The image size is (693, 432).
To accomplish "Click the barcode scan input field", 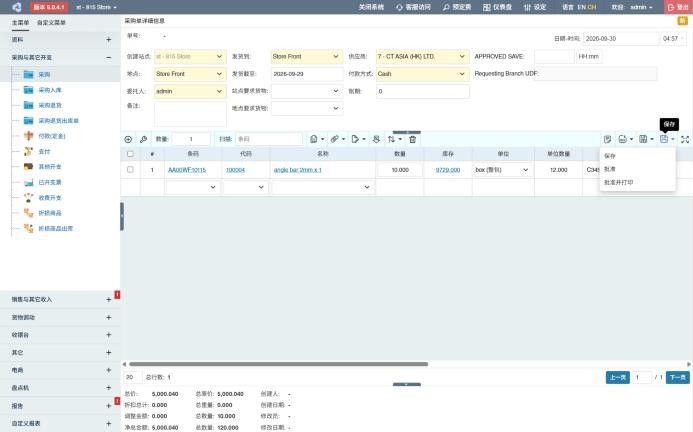I will click(269, 139).
